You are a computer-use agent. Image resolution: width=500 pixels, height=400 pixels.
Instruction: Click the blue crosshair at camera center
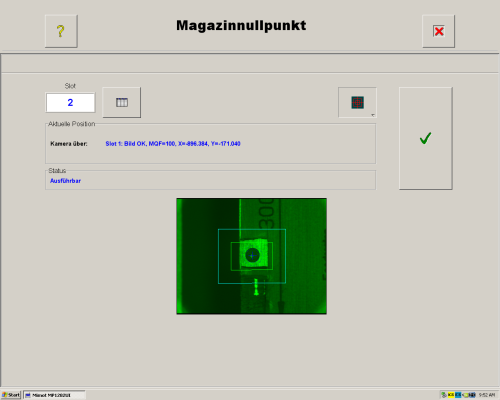(252, 256)
